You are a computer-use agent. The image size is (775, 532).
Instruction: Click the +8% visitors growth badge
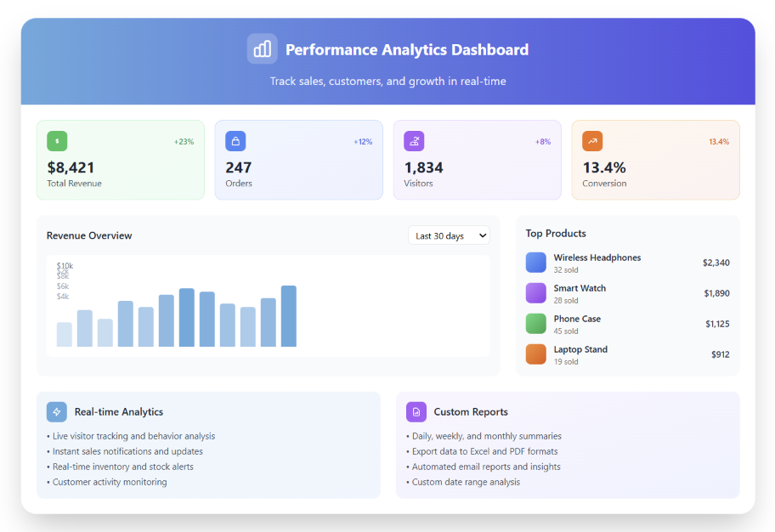tap(543, 142)
